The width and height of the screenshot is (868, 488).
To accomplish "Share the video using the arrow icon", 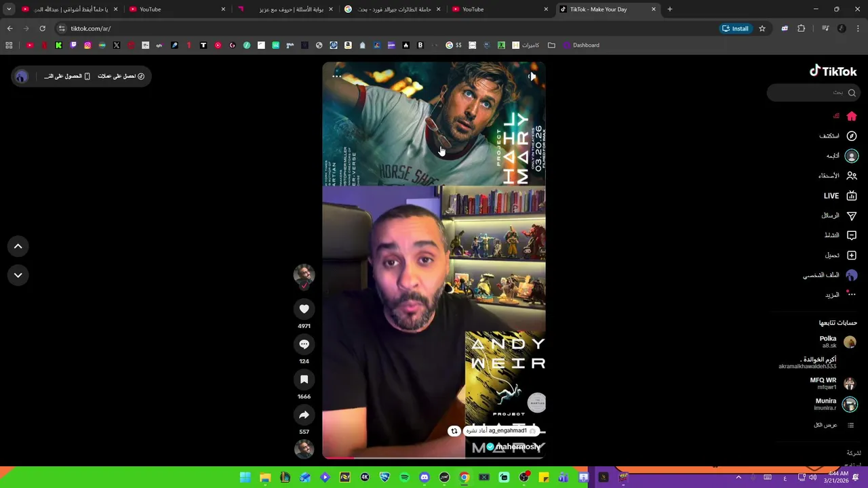I will (x=304, y=415).
